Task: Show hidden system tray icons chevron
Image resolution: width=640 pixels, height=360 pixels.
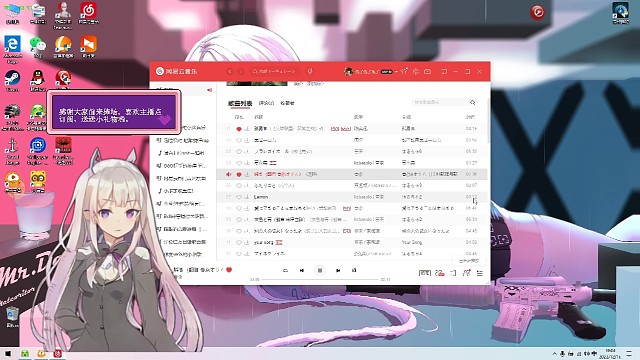Action: click(554, 354)
